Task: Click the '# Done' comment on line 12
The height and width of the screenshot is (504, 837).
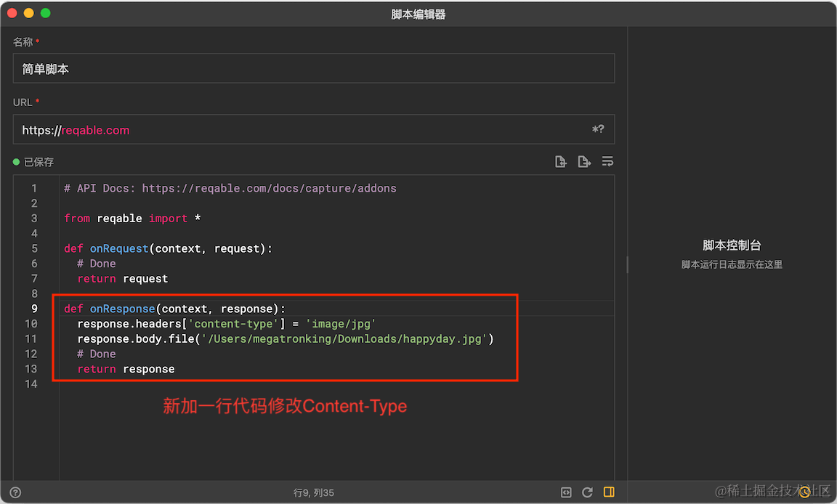Action: tap(96, 354)
